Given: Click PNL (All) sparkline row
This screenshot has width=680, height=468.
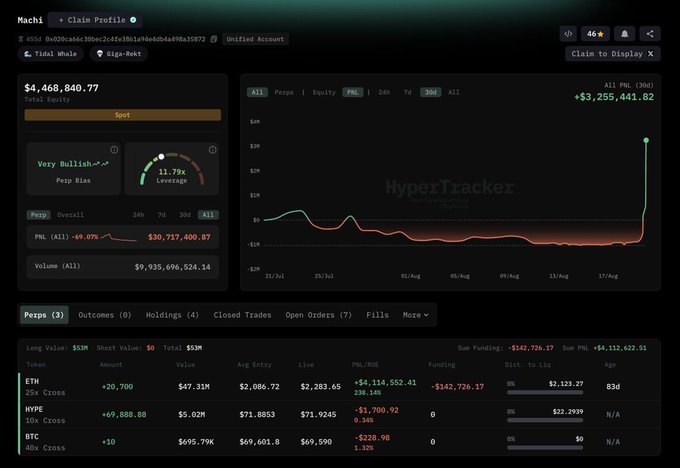Looking at the screenshot, I should pyautogui.click(x=123, y=237).
